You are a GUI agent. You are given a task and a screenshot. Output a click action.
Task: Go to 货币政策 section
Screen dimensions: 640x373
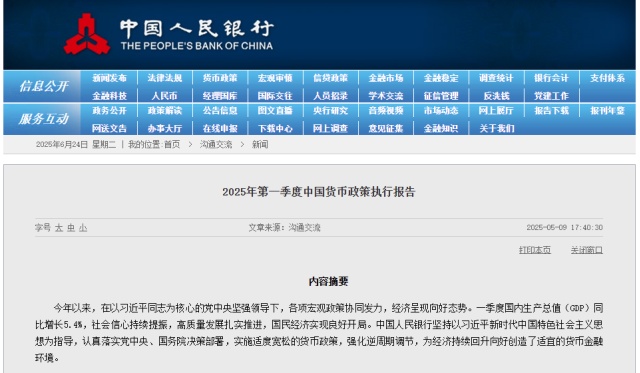click(220, 78)
